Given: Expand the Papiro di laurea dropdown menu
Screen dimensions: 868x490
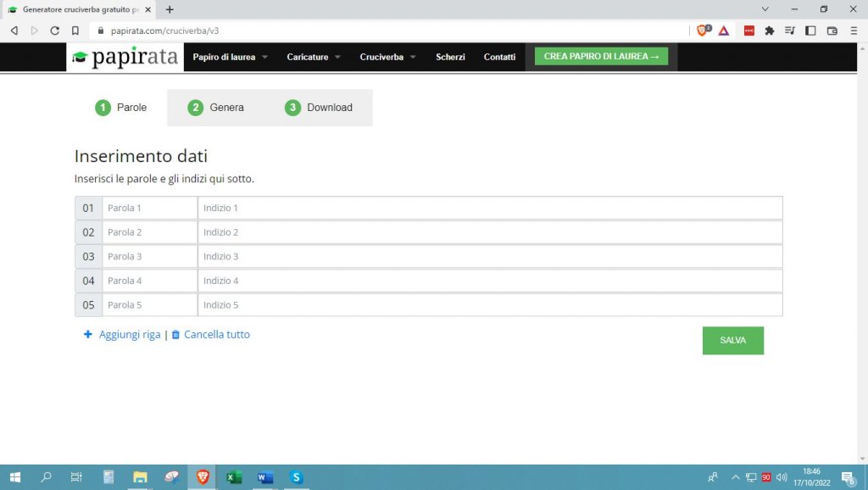Looking at the screenshot, I should (230, 57).
